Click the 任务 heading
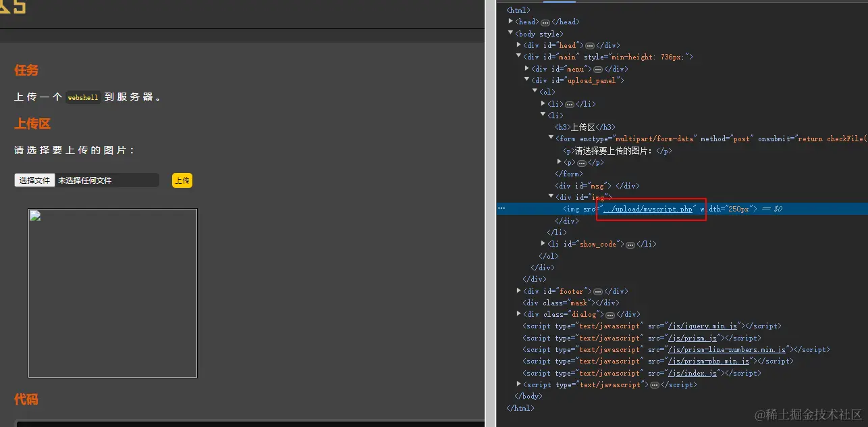 [26, 70]
